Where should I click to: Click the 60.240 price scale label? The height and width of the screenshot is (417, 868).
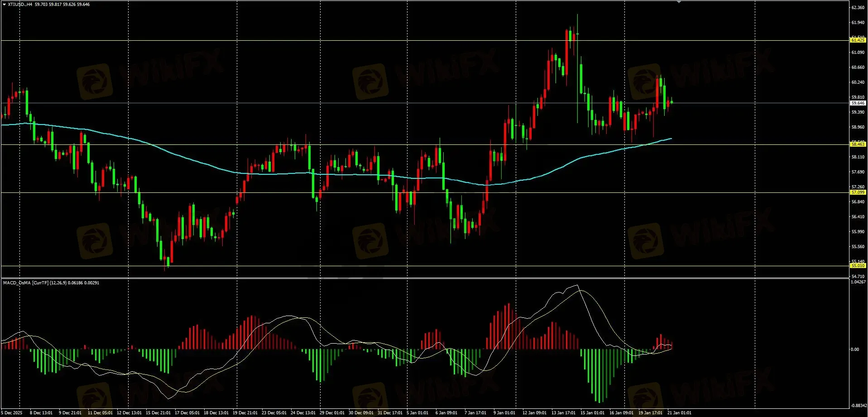(x=858, y=82)
